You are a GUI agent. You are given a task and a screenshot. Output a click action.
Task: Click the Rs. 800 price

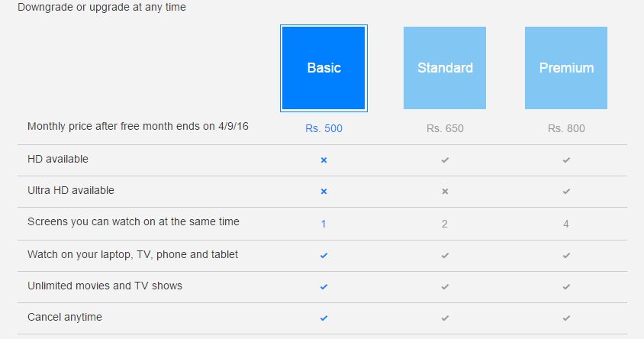coord(566,128)
